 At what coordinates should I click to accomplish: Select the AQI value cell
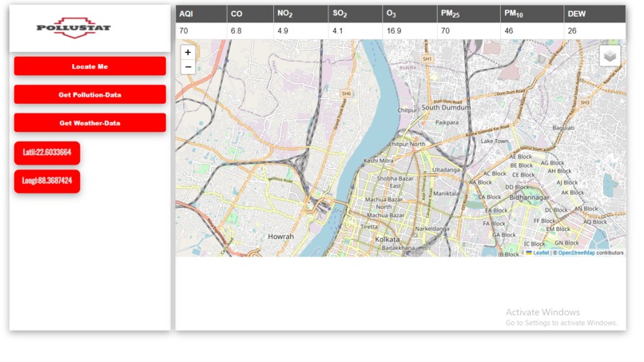pyautogui.click(x=201, y=31)
